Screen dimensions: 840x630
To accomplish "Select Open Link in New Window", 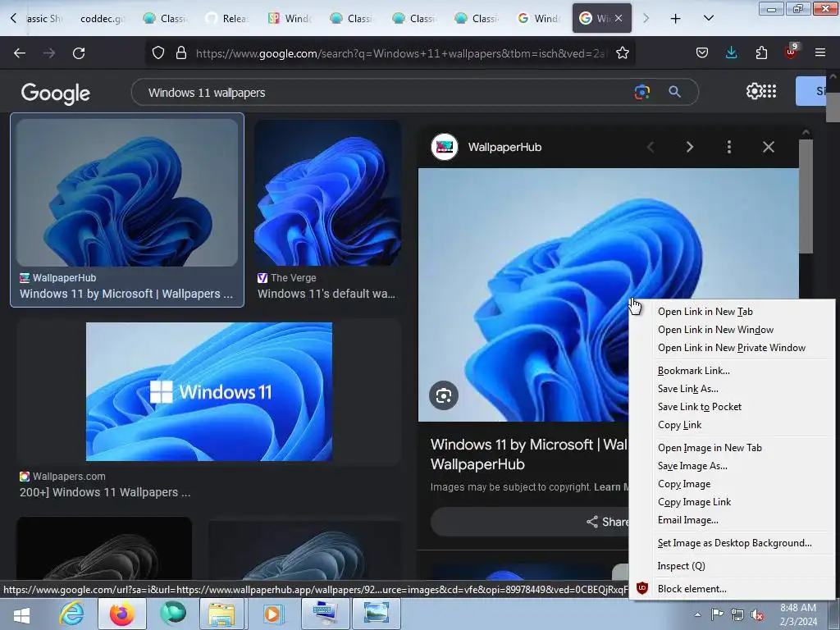I will point(715,330).
